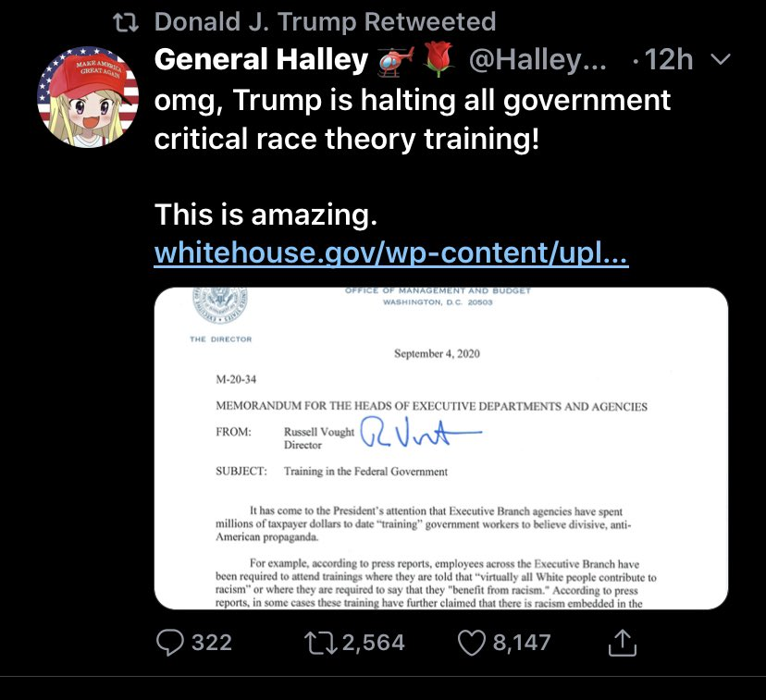The height and width of the screenshot is (700, 766).
Task: Click the "This is amazing." text line
Action: tap(266, 215)
